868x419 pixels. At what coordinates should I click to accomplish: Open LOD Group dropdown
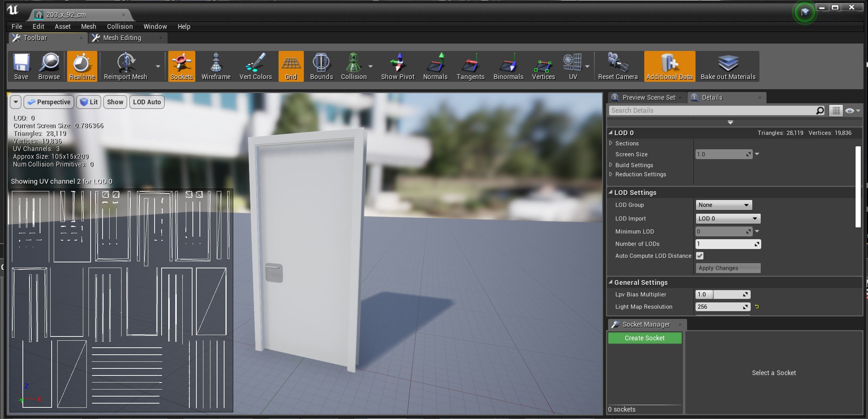coord(724,205)
